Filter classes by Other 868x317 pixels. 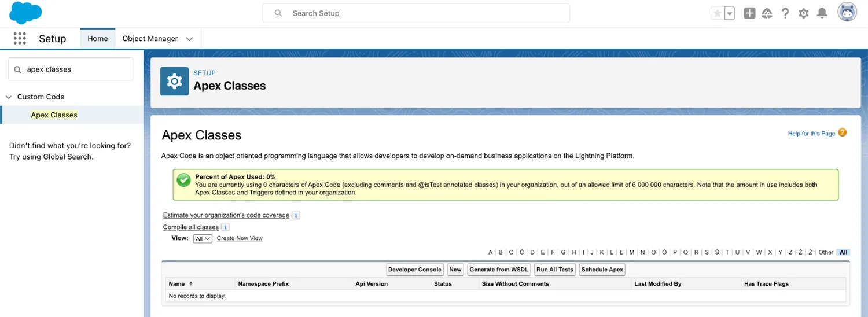[x=826, y=252]
